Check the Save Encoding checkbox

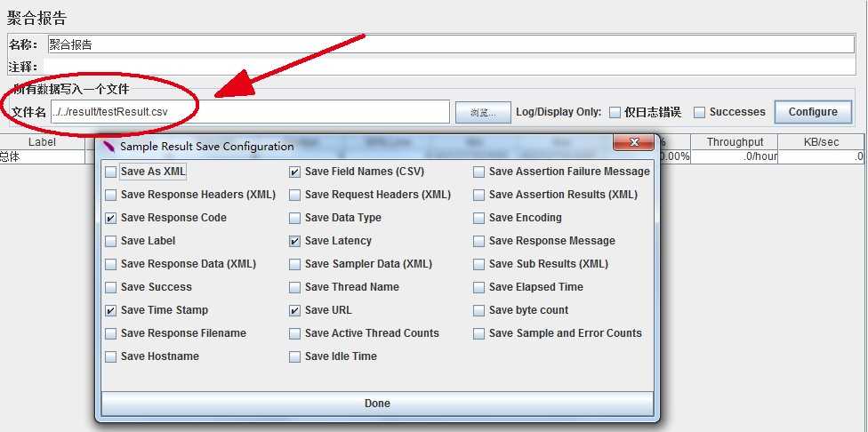tap(478, 219)
